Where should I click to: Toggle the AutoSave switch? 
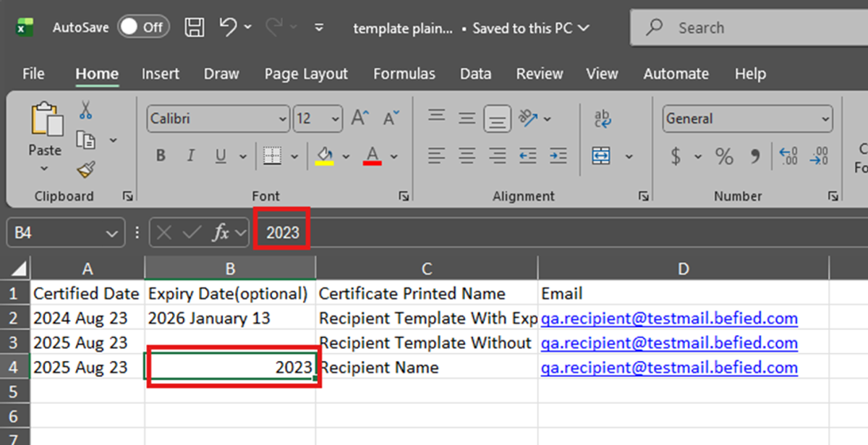(144, 27)
